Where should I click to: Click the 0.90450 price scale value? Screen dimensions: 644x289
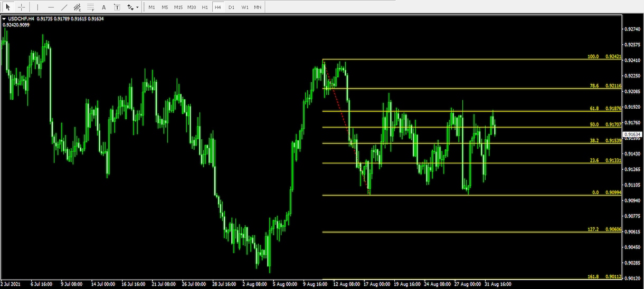632,247
